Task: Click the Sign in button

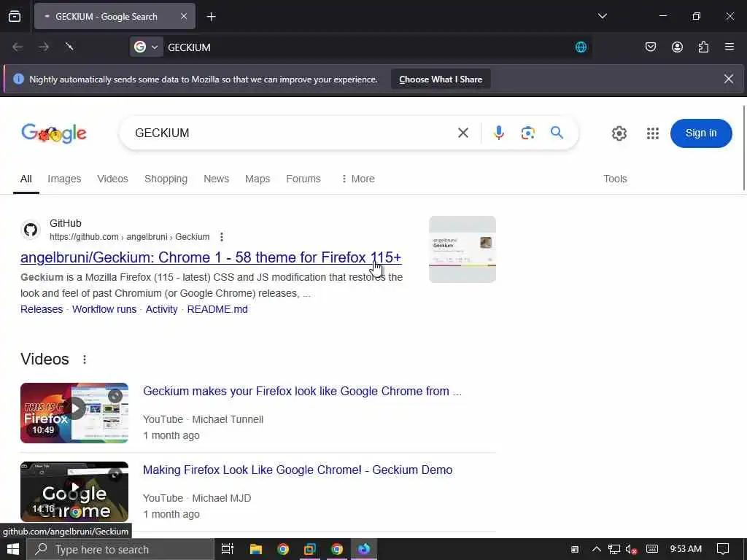Action: coord(701,133)
